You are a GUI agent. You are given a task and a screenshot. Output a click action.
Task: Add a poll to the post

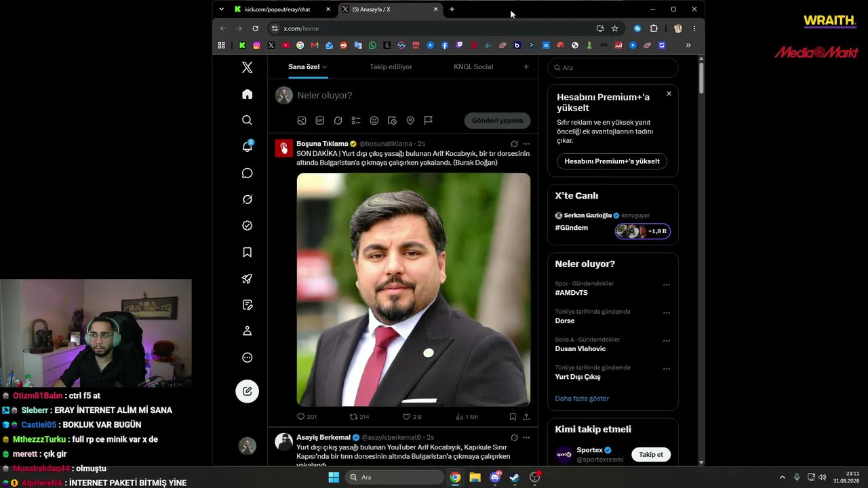click(356, 121)
